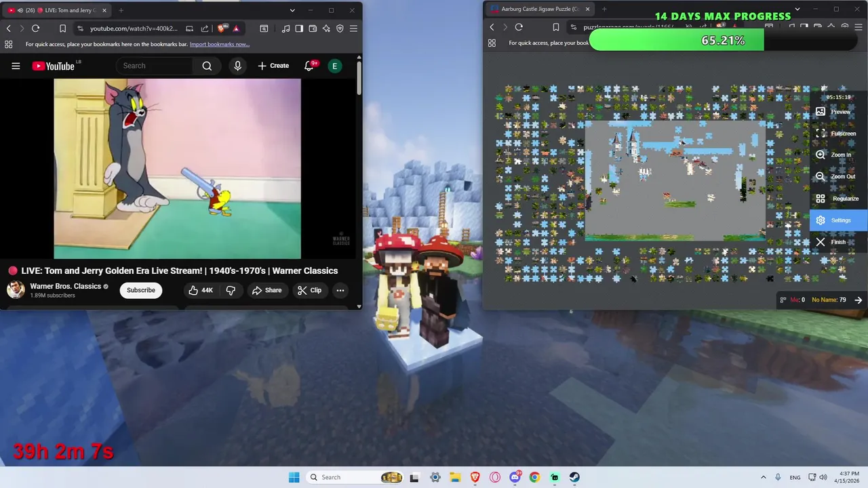Open the Brave main menu in puzzle window
Image resolution: width=868 pixels, height=488 pixels.
(x=858, y=27)
